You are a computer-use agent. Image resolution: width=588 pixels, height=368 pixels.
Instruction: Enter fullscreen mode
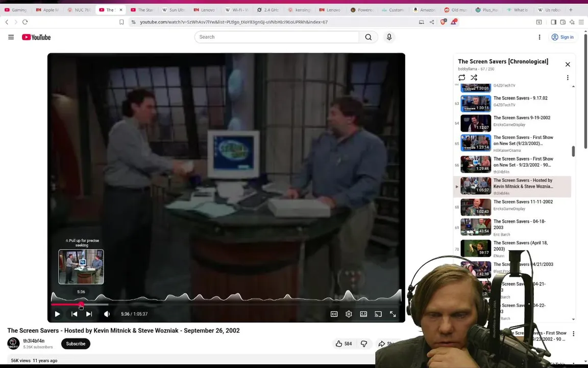(393, 314)
